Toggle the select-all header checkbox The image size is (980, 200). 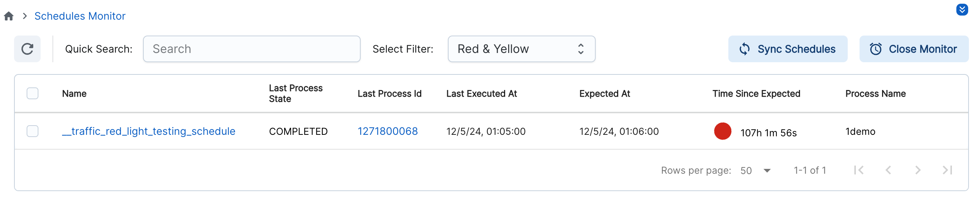click(33, 93)
